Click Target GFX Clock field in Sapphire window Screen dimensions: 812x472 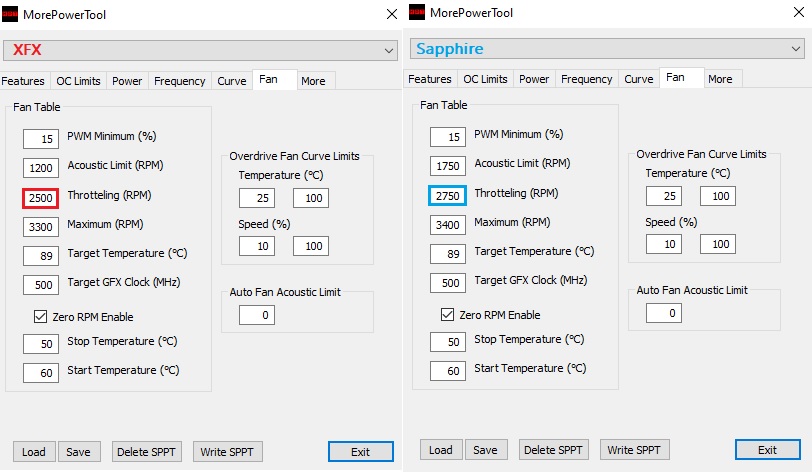[x=448, y=283]
